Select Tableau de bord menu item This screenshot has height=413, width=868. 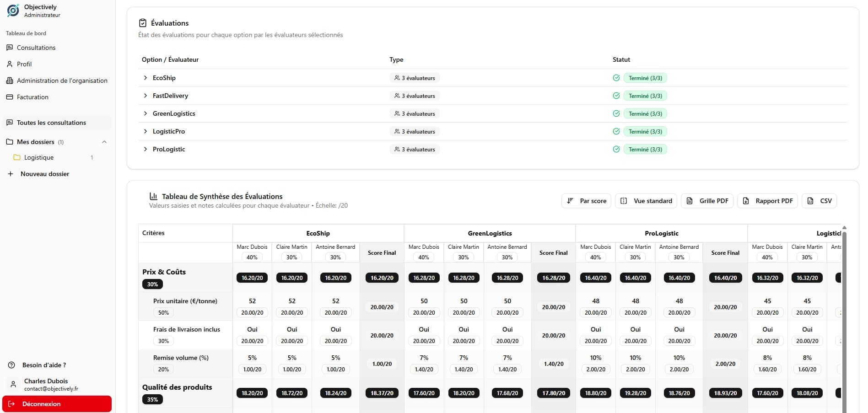pyautogui.click(x=26, y=33)
